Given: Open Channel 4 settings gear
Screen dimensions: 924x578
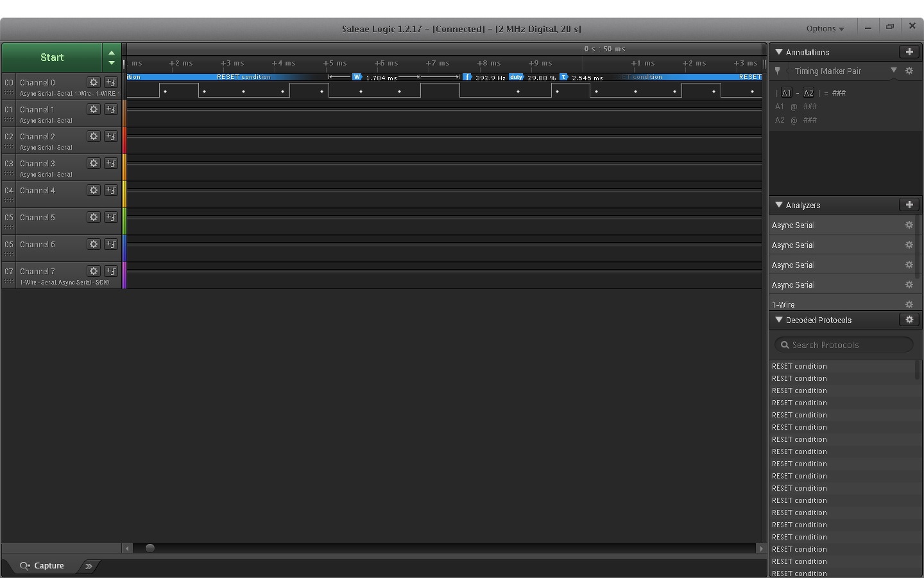Looking at the screenshot, I should click(x=94, y=190).
